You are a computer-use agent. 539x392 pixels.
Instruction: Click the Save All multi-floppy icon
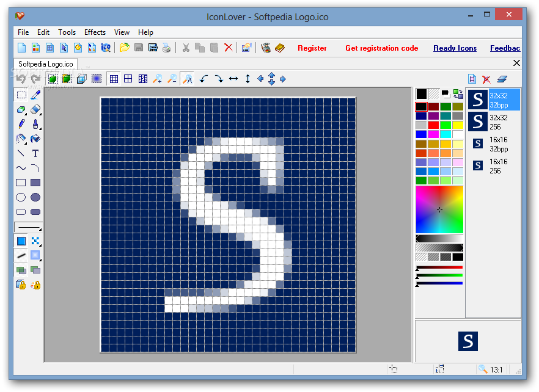pyautogui.click(x=153, y=48)
